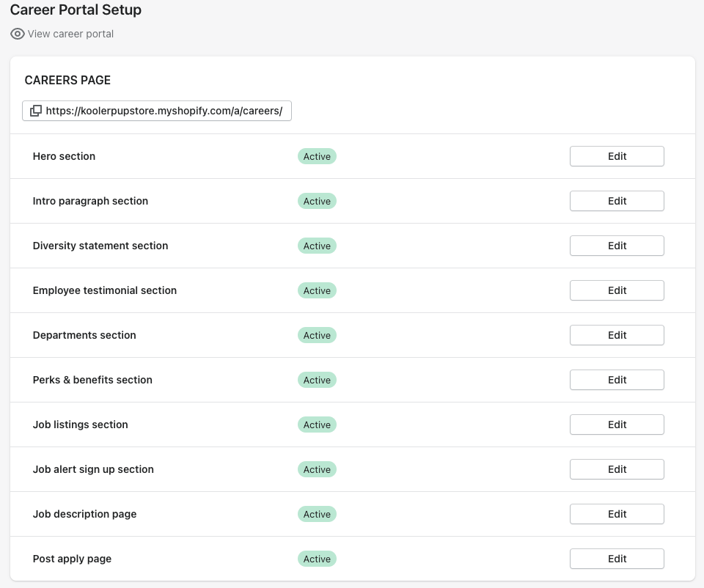704x588 pixels.
Task: Edit the Job listings section
Action: click(616, 425)
